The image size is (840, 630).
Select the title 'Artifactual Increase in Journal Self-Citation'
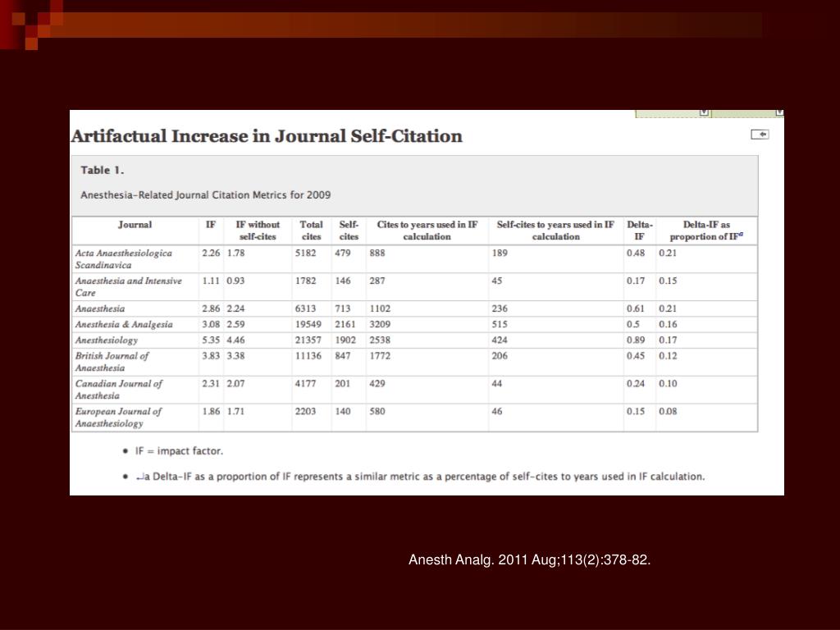[x=267, y=136]
